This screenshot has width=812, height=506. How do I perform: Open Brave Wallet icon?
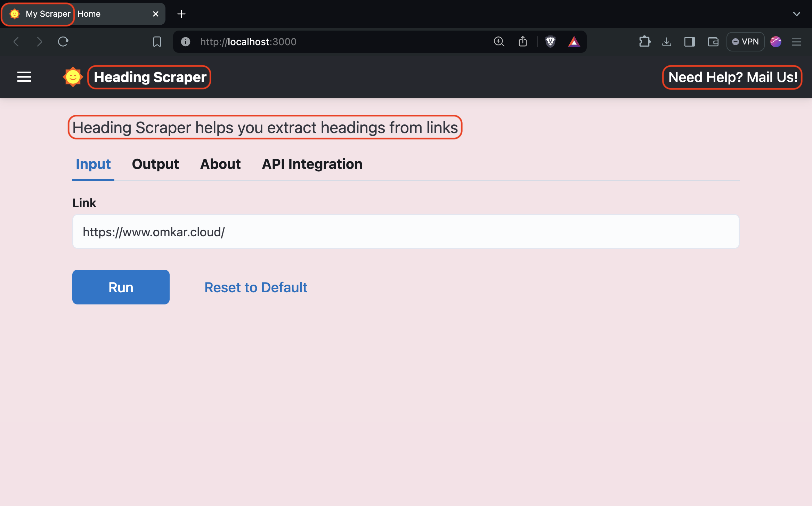pos(713,42)
